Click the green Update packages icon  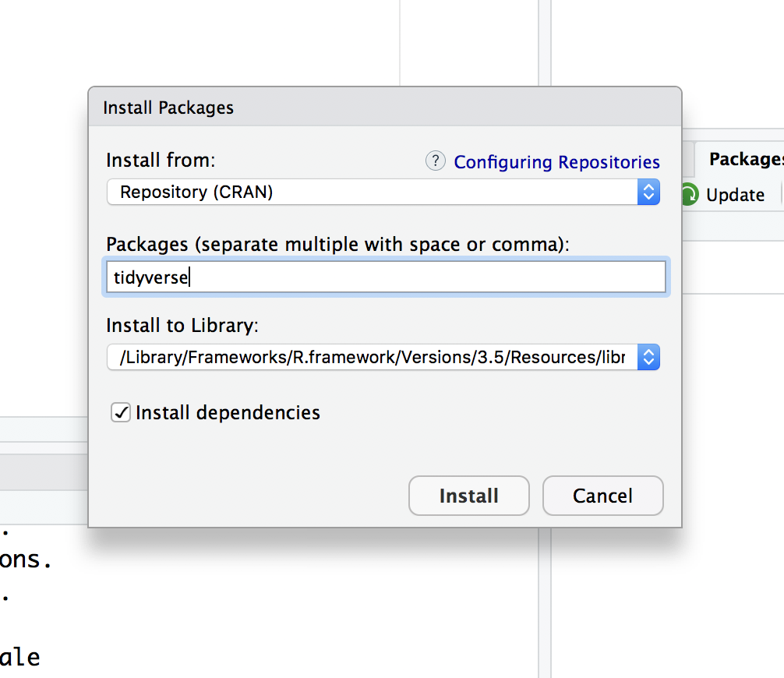click(x=690, y=195)
